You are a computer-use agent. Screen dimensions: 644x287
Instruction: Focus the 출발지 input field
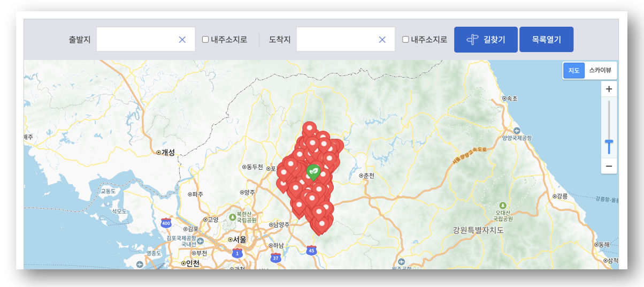tap(145, 40)
